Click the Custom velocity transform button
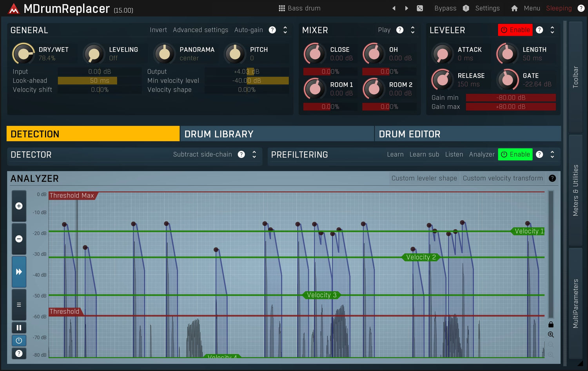The image size is (588, 371). 503,178
